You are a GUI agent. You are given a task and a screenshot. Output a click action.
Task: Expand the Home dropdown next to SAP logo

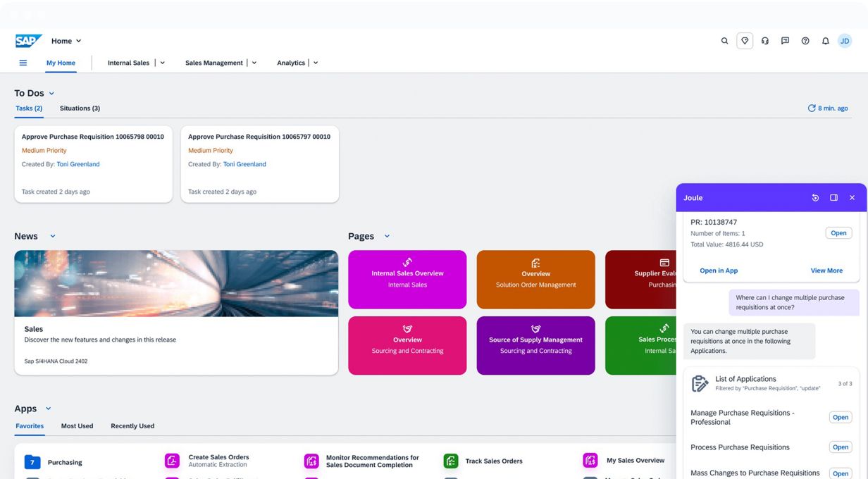[78, 41]
